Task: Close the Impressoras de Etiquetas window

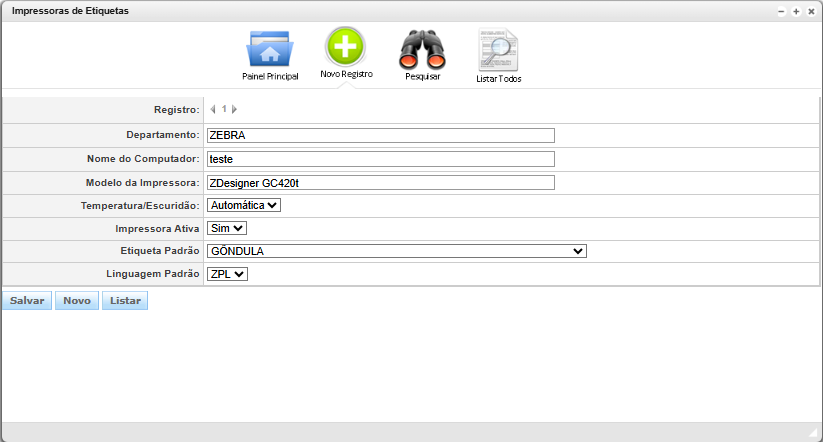Action: point(810,11)
